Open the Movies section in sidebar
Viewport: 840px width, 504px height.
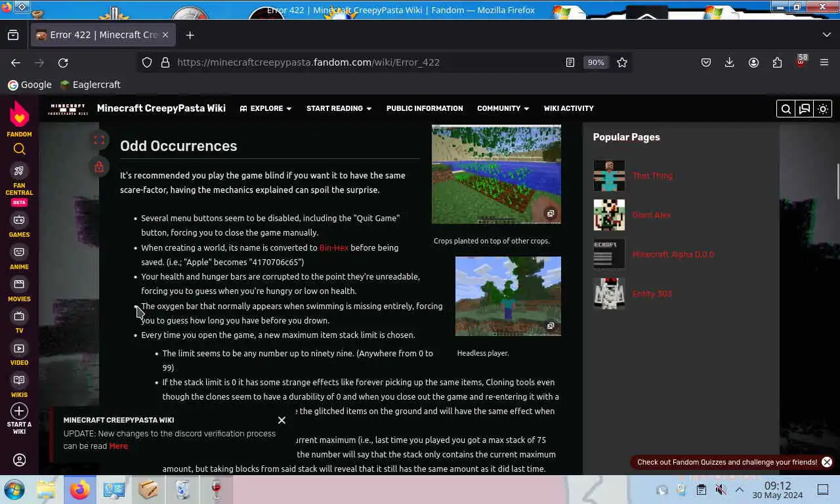tap(19, 290)
